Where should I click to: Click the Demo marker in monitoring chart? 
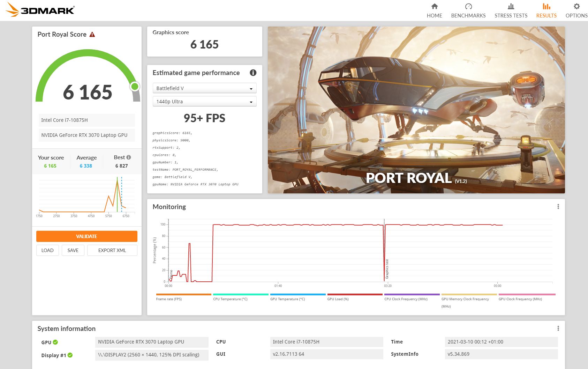(x=171, y=274)
